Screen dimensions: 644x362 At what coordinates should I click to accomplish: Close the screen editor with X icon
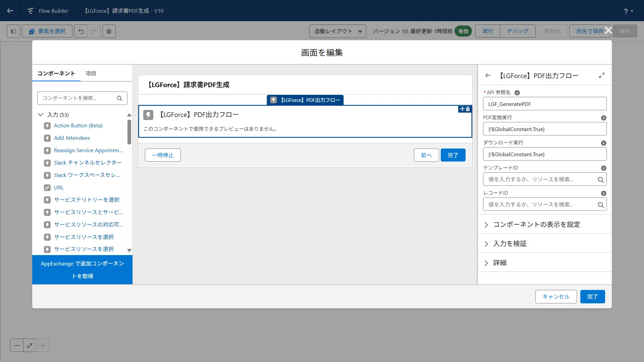(608, 31)
